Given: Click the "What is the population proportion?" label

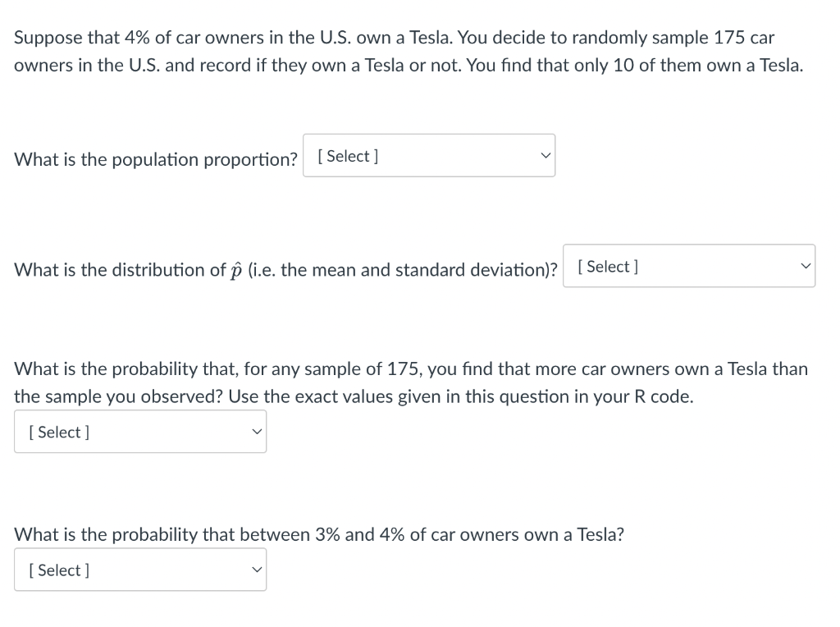Looking at the screenshot, I should pyautogui.click(x=155, y=159).
